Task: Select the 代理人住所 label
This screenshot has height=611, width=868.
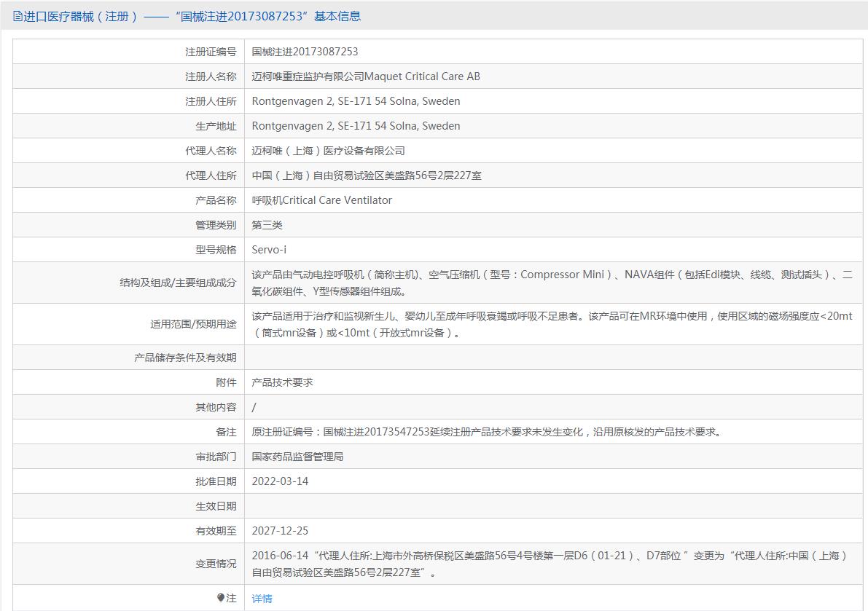Action: [x=211, y=176]
